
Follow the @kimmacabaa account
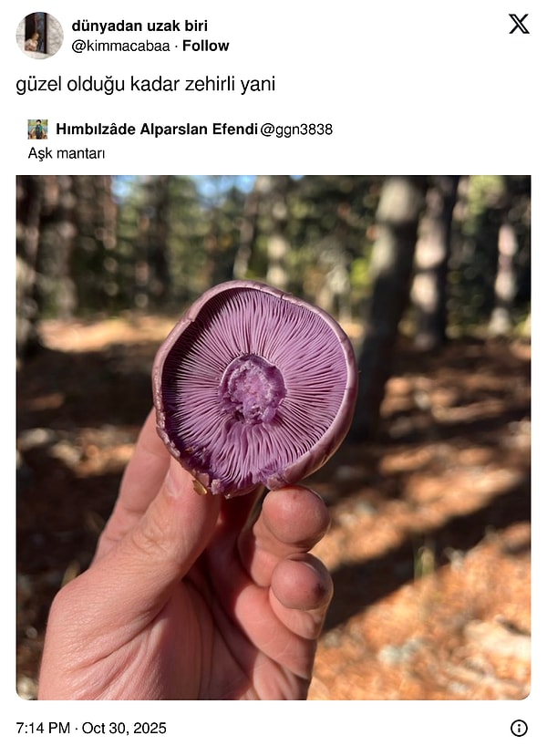click(x=205, y=46)
